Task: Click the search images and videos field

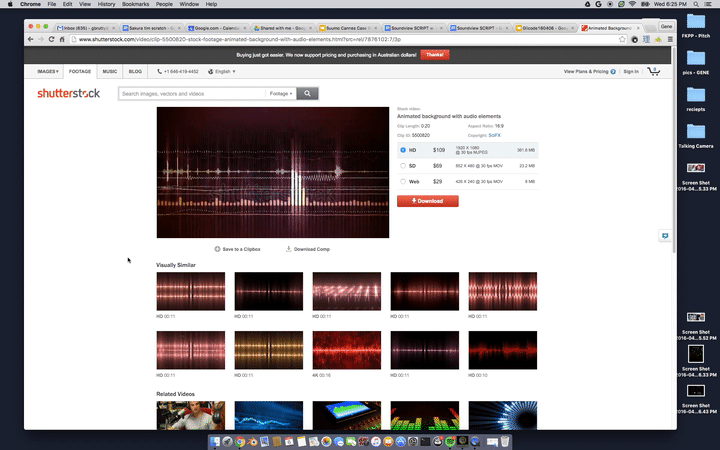Action: [192, 93]
